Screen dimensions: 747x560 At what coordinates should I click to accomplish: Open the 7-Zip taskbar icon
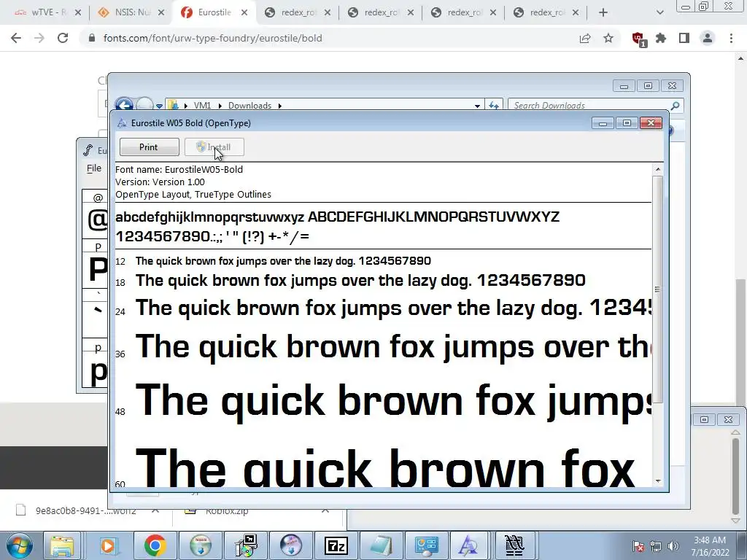pyautogui.click(x=336, y=545)
